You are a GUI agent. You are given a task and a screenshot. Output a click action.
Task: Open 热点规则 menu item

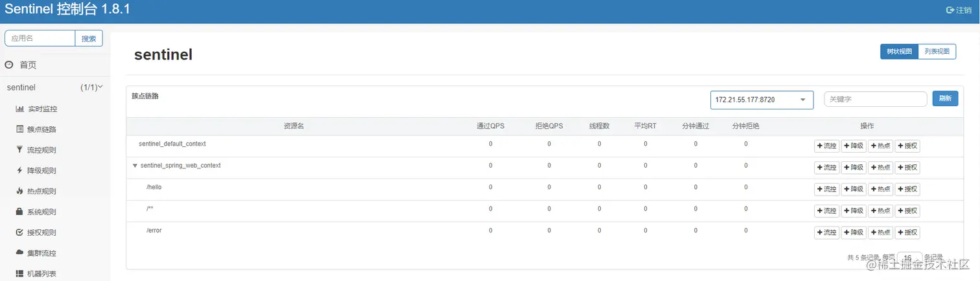coord(41,191)
